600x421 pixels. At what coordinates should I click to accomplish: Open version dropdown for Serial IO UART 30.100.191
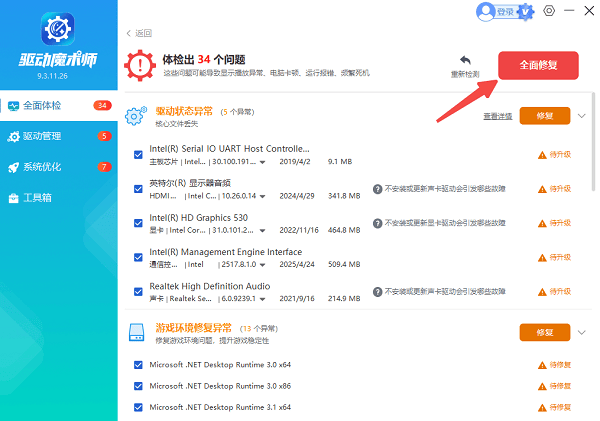pyautogui.click(x=262, y=162)
